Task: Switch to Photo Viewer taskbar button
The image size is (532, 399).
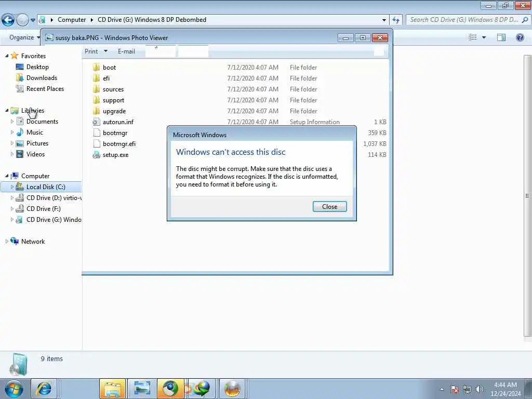Action: click(x=142, y=389)
